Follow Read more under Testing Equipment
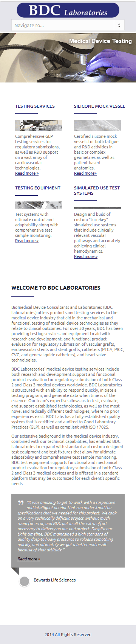Viewport: 136px width, 644px height. (x=27, y=241)
